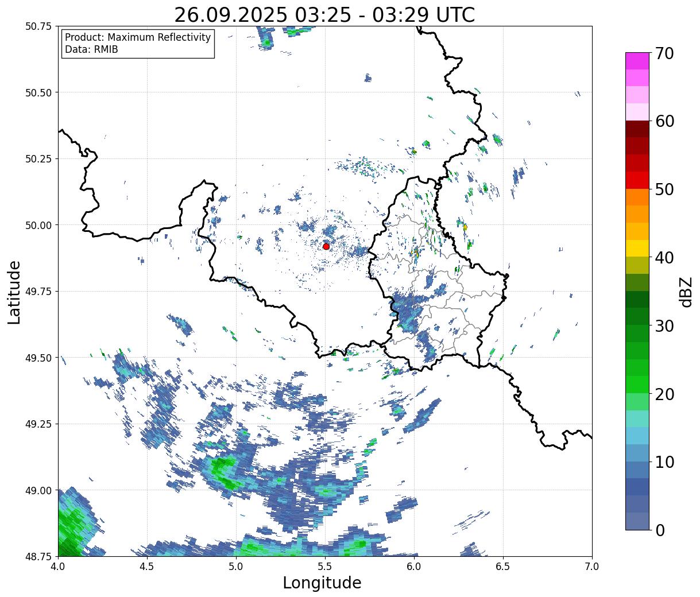Pick the grey-blue swatch at colorbar bottom
Screen dimensions: 700x597
(x=637, y=521)
